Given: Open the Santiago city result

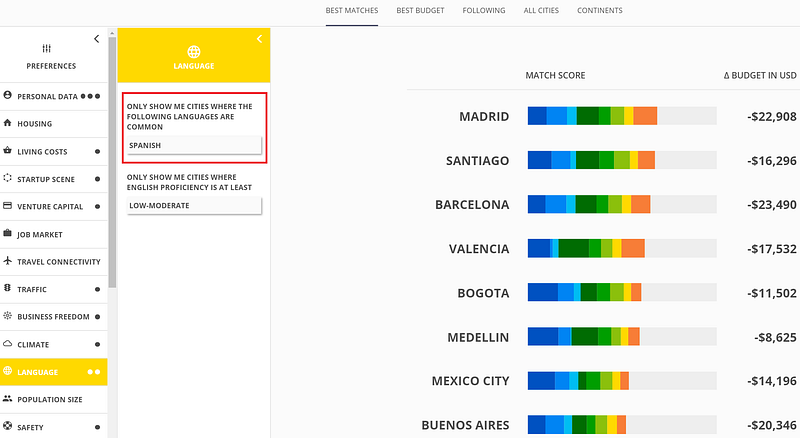Looking at the screenshot, I should 478,161.
